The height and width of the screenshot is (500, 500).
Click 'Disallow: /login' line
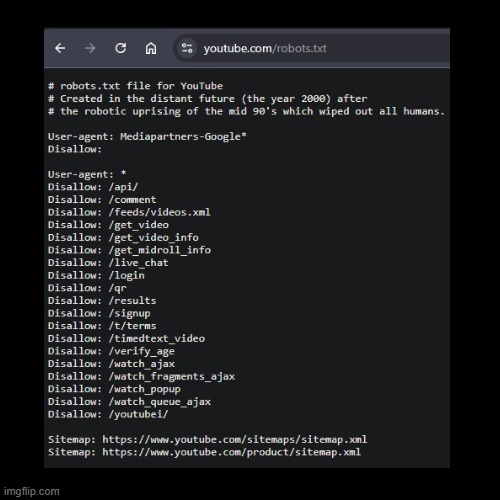point(96,276)
